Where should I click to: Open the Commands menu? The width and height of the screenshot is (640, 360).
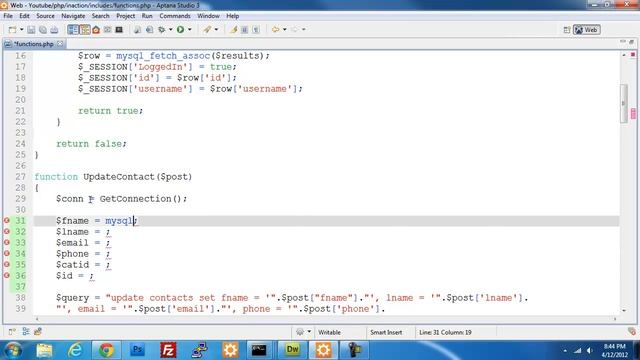coord(175,16)
